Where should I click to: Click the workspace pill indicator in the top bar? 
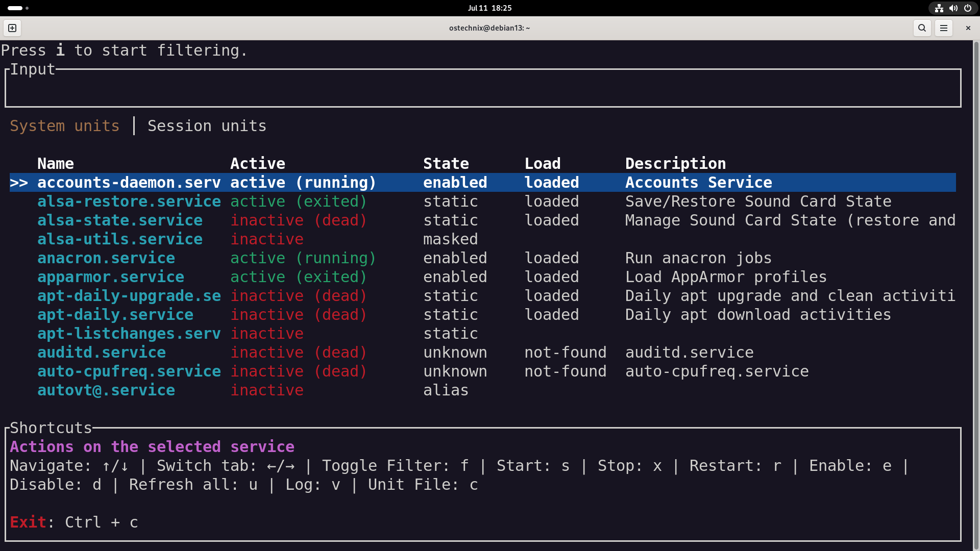[x=15, y=8]
